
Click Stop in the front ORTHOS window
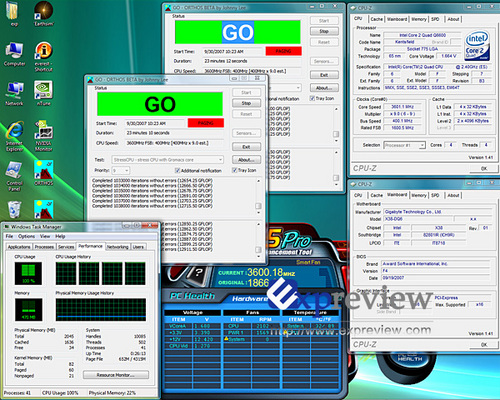(246, 103)
